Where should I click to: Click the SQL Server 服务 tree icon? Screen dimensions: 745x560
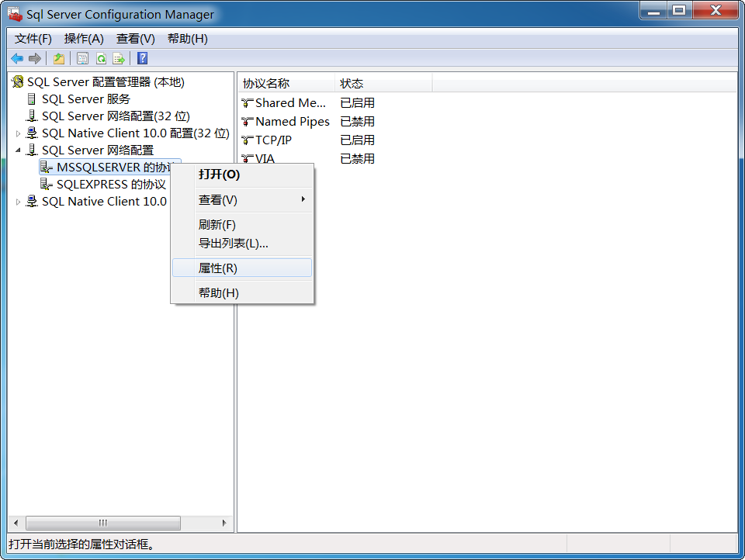click(31, 99)
